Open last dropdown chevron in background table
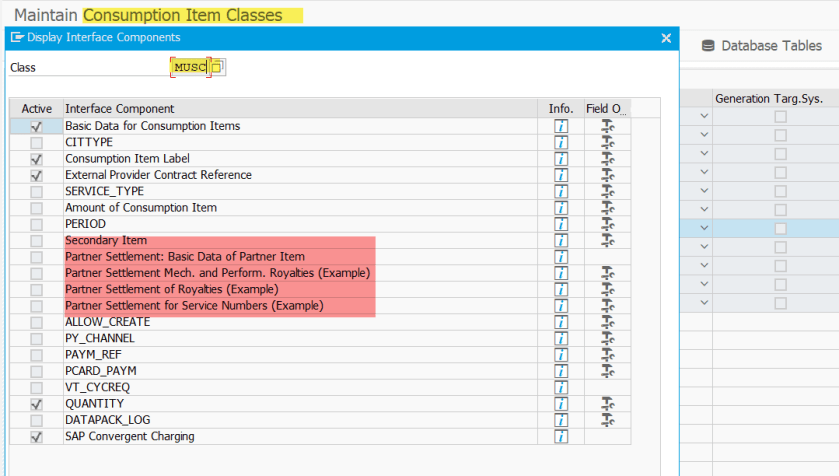Screen dimensions: 839x476 (704, 303)
